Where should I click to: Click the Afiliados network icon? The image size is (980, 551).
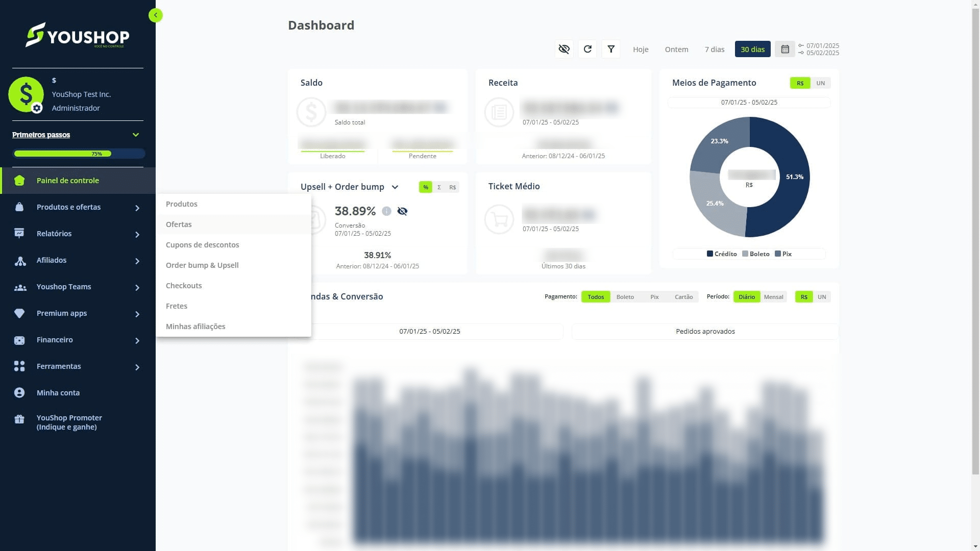[x=20, y=261]
